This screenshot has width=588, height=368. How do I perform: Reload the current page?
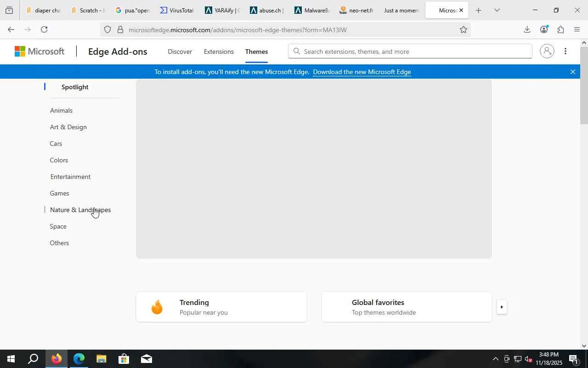(x=44, y=29)
